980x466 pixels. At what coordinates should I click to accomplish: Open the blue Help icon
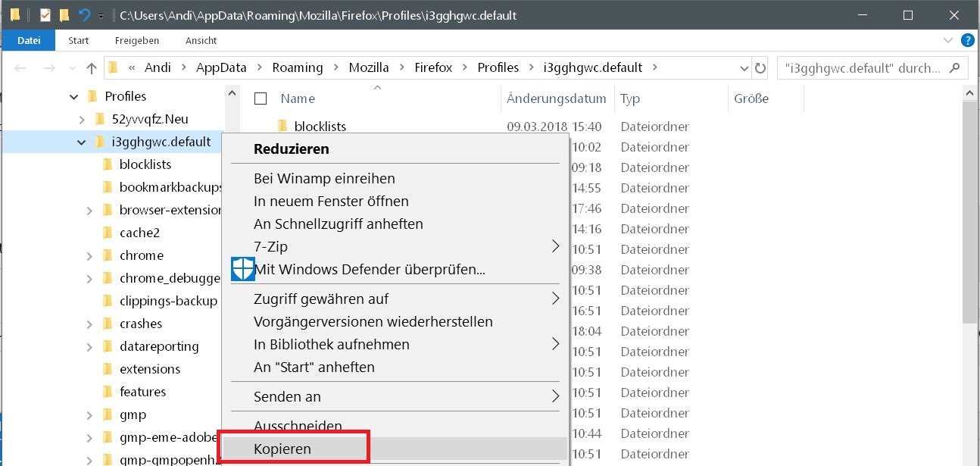[x=967, y=40]
